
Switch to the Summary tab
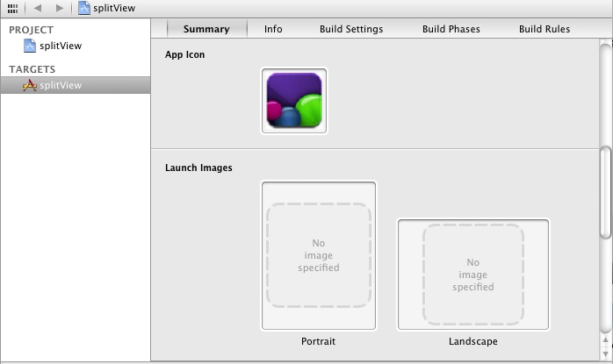(x=206, y=29)
